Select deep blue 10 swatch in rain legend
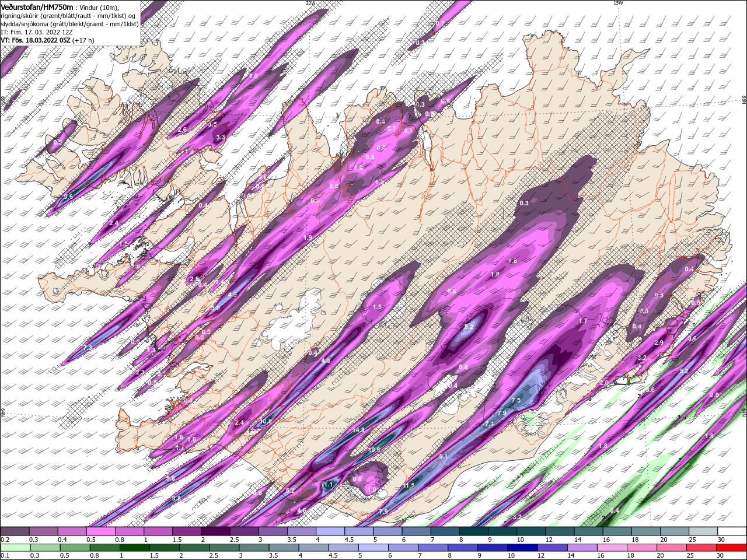The width and height of the screenshot is (747, 560). tap(522, 548)
